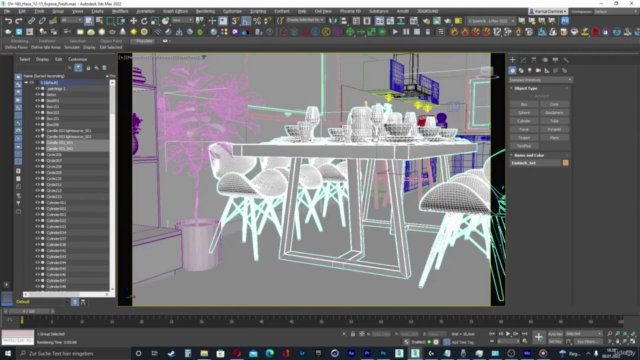Click the Cylinder primitive button
Viewport: 640px width, 360px height.
(x=524, y=121)
